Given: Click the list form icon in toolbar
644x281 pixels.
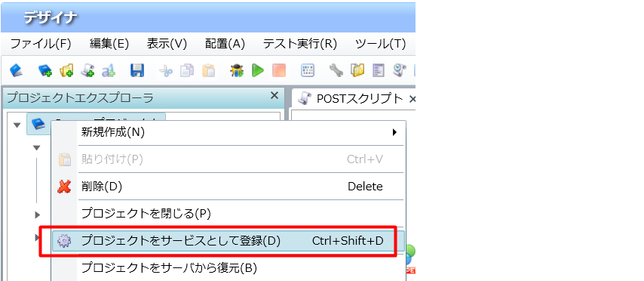Looking at the screenshot, I should coord(379,70).
